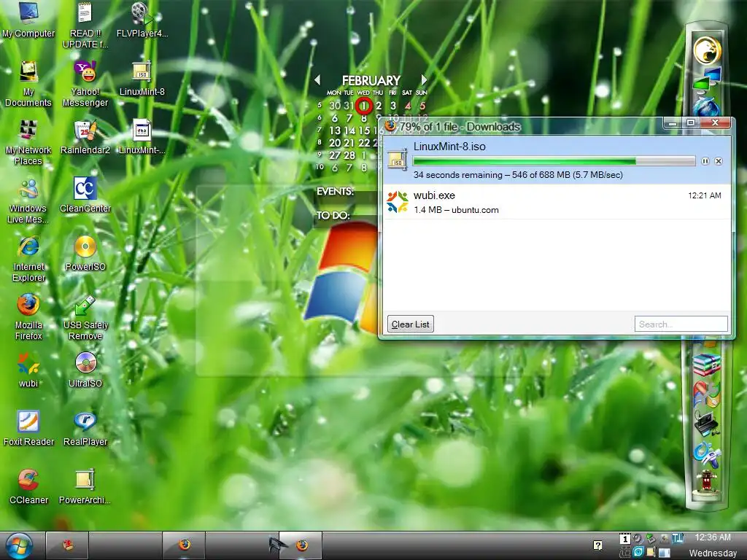This screenshot has height=560, width=747.
Task: Select the LinuxMint-8.iso download row title
Action: click(449, 147)
